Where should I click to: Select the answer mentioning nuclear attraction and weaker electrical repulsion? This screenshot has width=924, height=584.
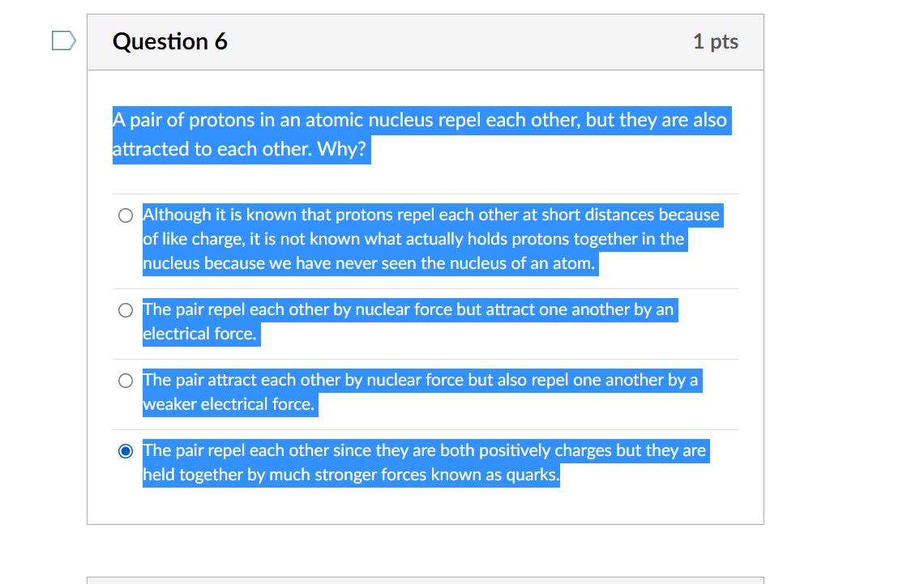coord(126,380)
